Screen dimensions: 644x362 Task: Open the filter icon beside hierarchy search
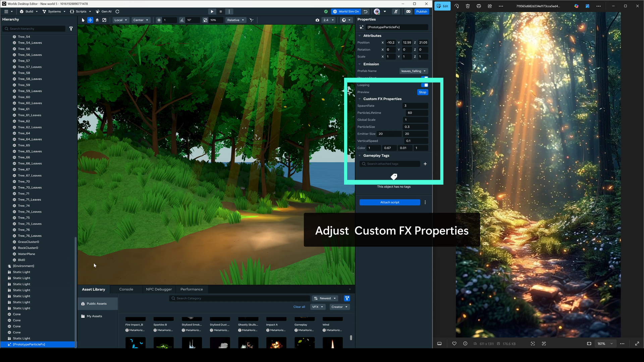[x=71, y=28]
